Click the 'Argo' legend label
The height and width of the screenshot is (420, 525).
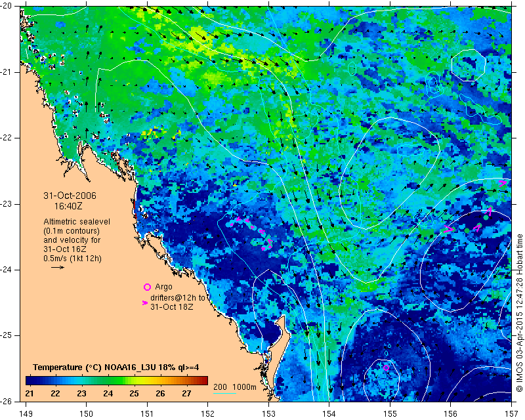[163, 287]
